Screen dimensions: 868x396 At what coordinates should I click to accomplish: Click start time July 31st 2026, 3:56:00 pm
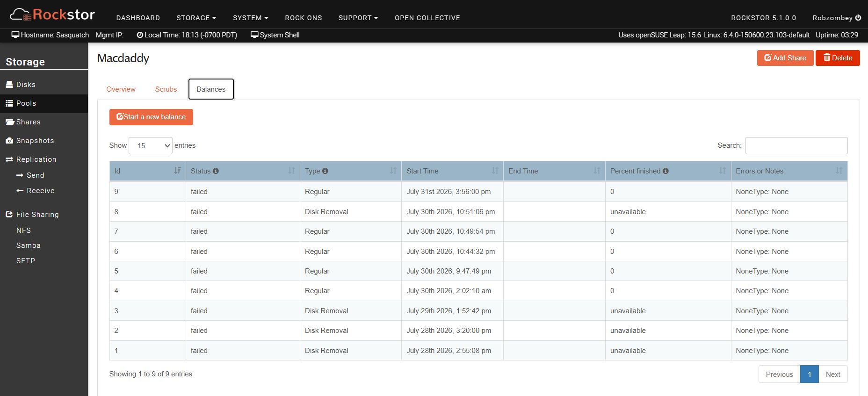(x=448, y=192)
